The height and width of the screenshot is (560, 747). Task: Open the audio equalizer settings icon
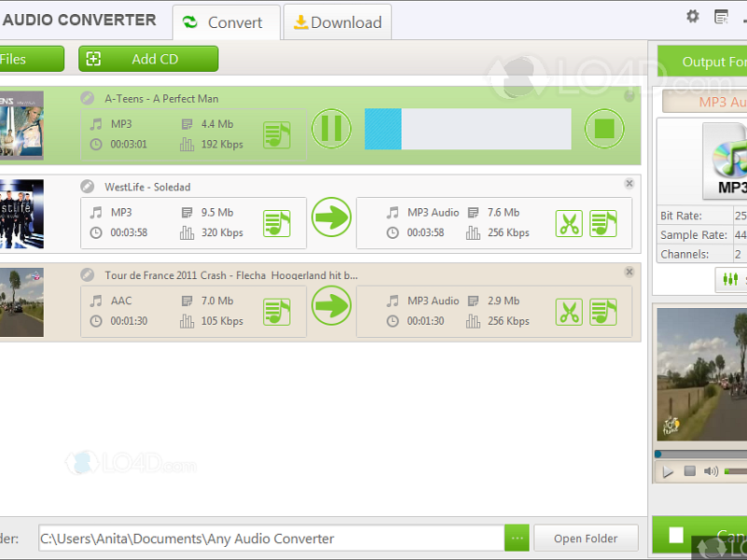tap(731, 279)
